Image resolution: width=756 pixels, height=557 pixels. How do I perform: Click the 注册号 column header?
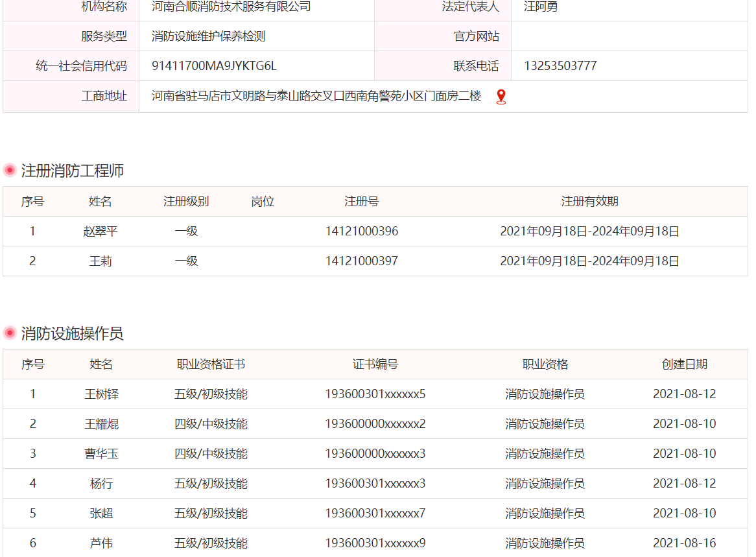[x=361, y=202]
